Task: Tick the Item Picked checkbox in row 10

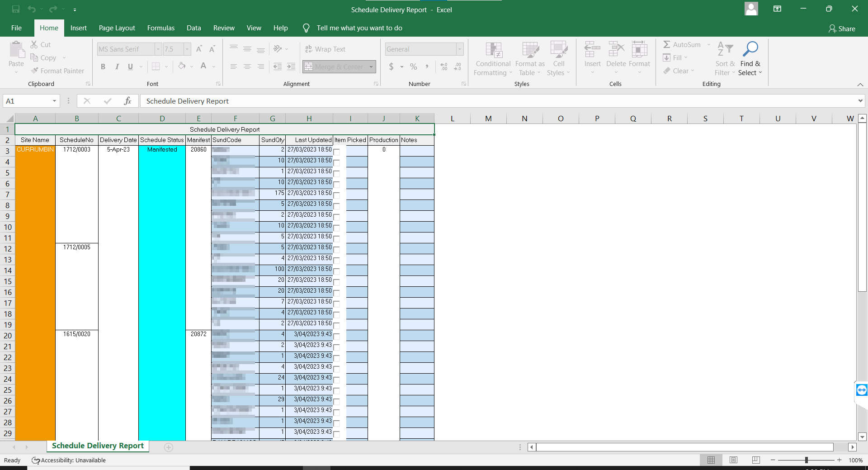Action: (x=336, y=228)
